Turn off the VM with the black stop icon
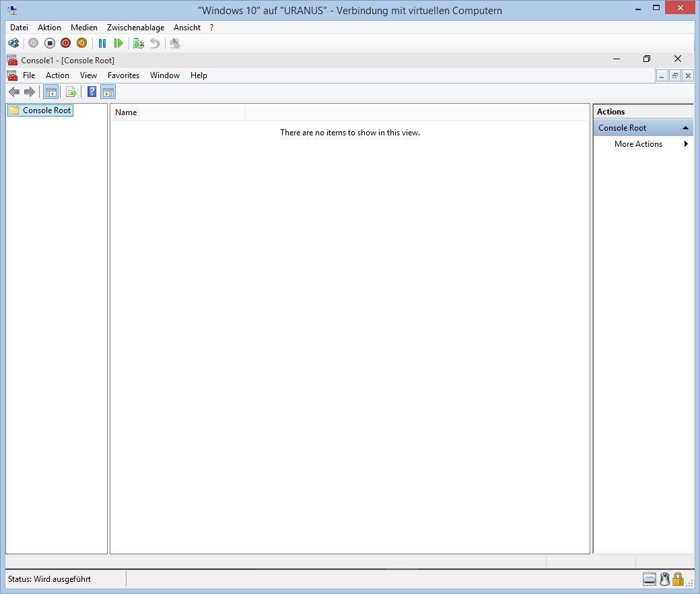700x594 pixels. click(49, 43)
